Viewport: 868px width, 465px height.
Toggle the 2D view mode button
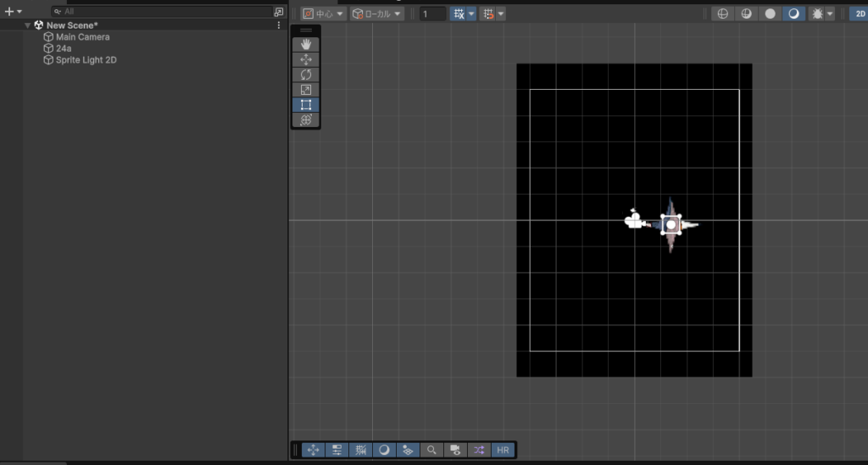tap(858, 14)
